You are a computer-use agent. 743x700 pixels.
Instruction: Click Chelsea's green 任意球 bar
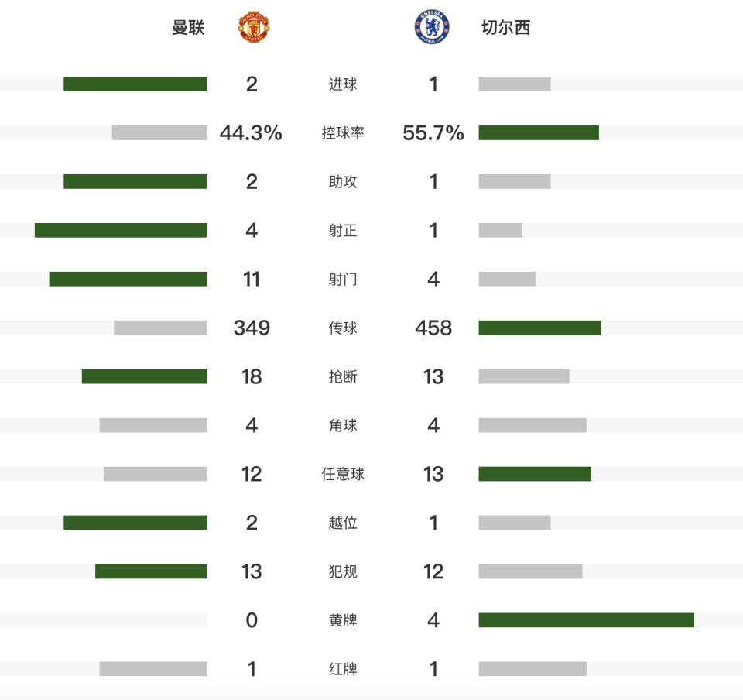[x=535, y=474]
